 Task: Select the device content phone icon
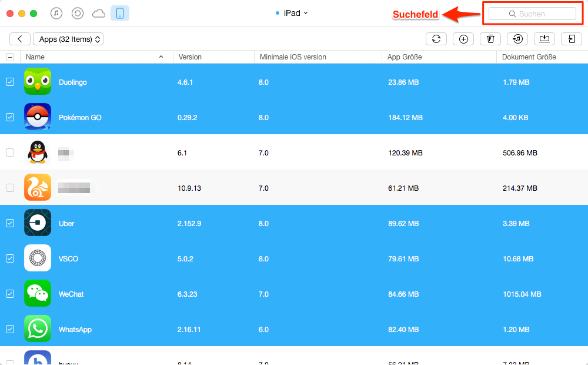(120, 13)
